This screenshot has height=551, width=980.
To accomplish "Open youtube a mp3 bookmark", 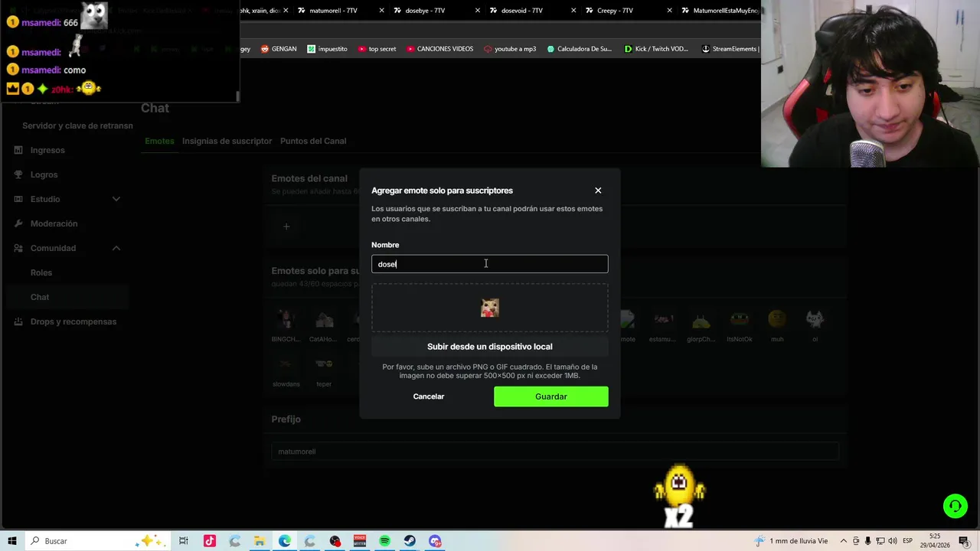I will 510,49.
